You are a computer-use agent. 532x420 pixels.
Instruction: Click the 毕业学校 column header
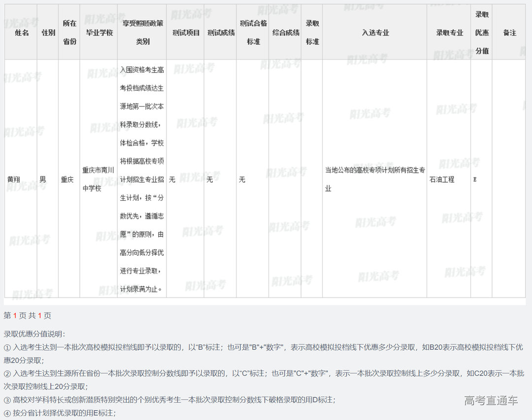99,32
